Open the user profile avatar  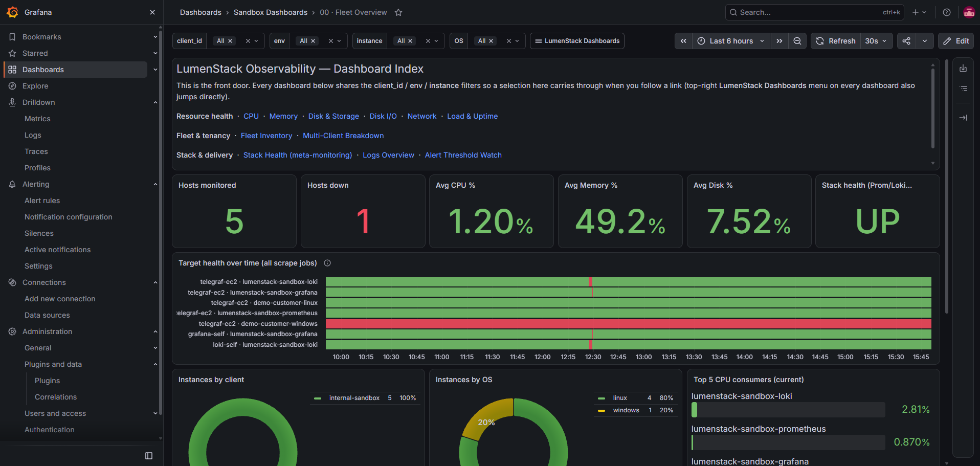click(x=969, y=12)
